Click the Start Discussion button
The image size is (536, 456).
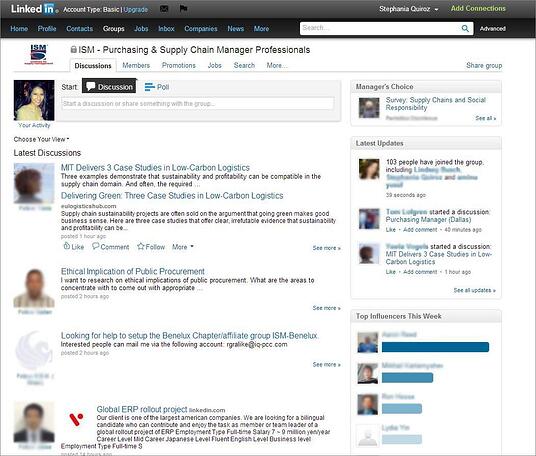pyautogui.click(x=109, y=86)
